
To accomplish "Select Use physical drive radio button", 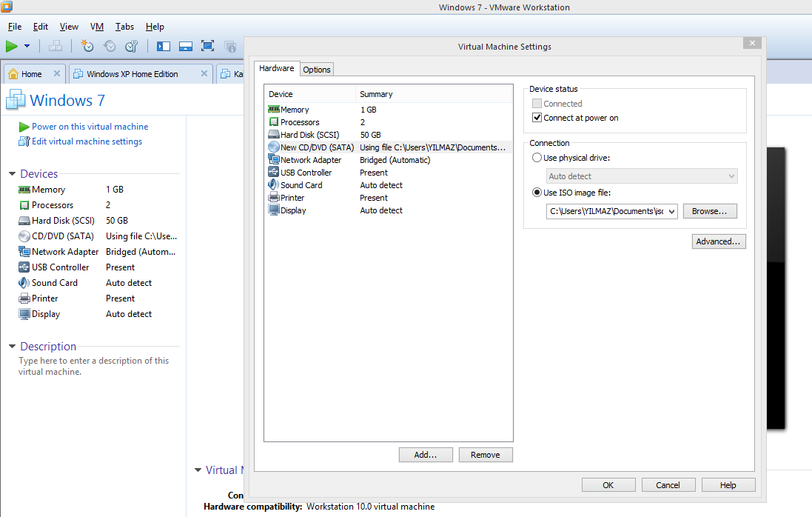I will click(537, 158).
